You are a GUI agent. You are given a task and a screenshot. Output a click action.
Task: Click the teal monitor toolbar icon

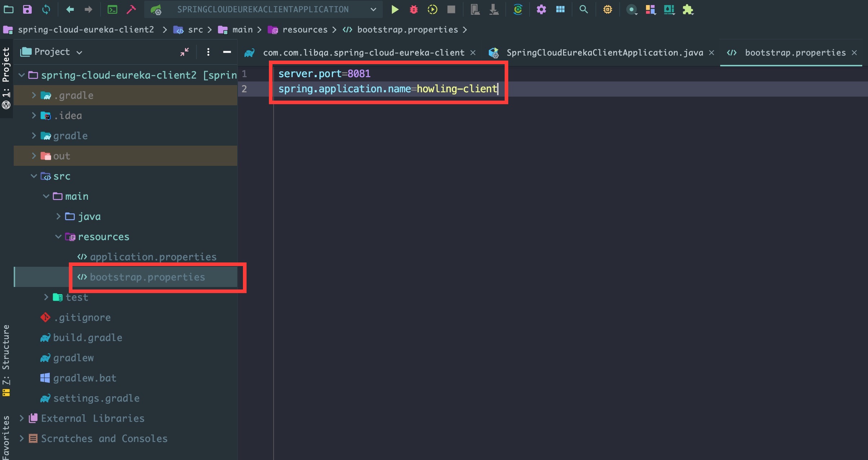[x=669, y=9]
